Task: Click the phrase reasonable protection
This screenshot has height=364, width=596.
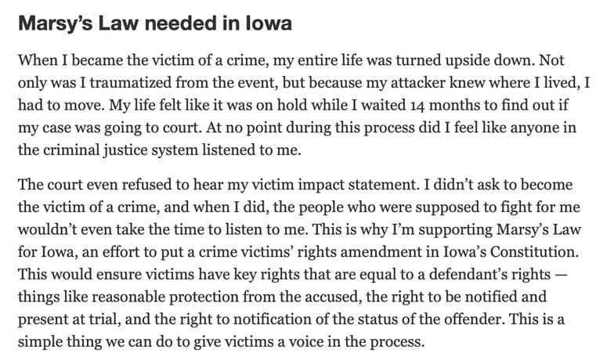Action: (x=165, y=297)
